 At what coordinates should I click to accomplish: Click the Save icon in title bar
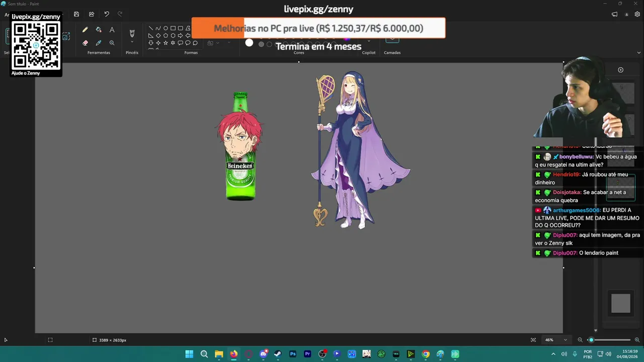(76, 14)
